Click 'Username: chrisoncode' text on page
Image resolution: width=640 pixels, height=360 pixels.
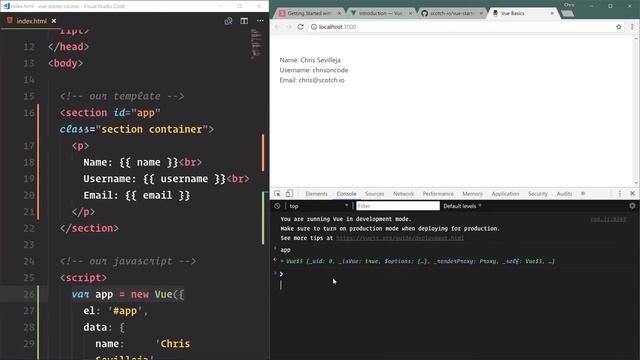tap(313, 70)
